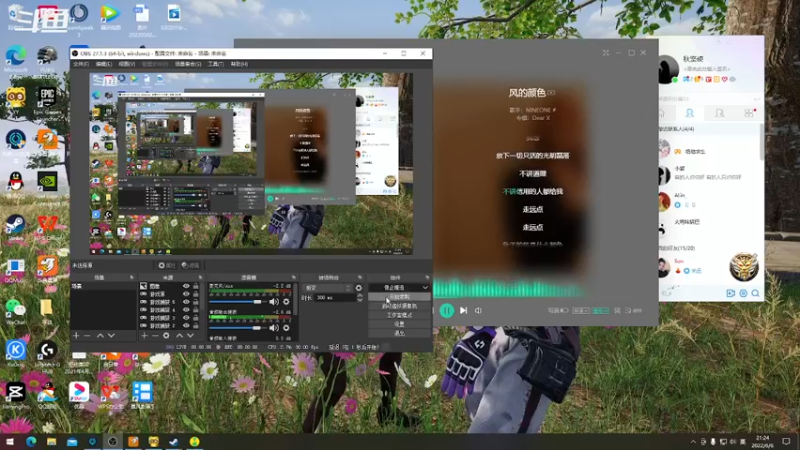Move the scene up in the Scenes panel
This screenshot has width=800, height=450.
[100, 336]
